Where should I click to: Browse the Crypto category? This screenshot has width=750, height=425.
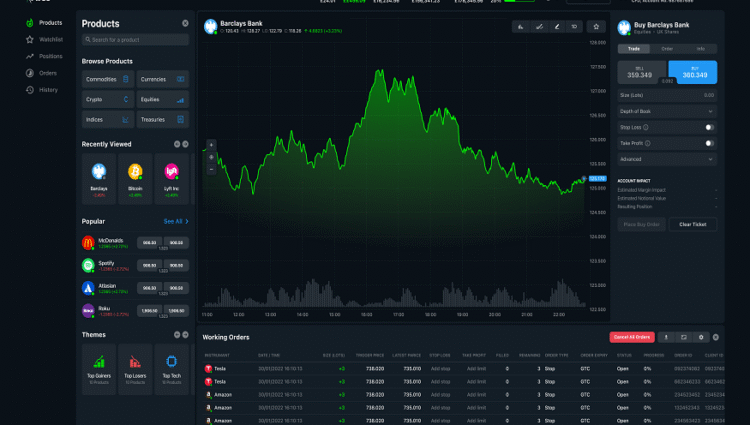(x=108, y=99)
